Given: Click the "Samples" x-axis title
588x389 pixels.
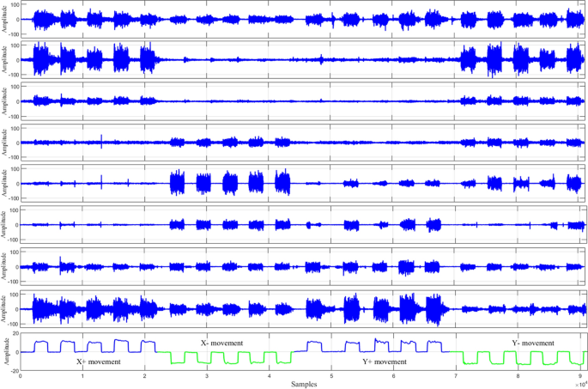Looking at the screenshot, I should pos(304,385).
